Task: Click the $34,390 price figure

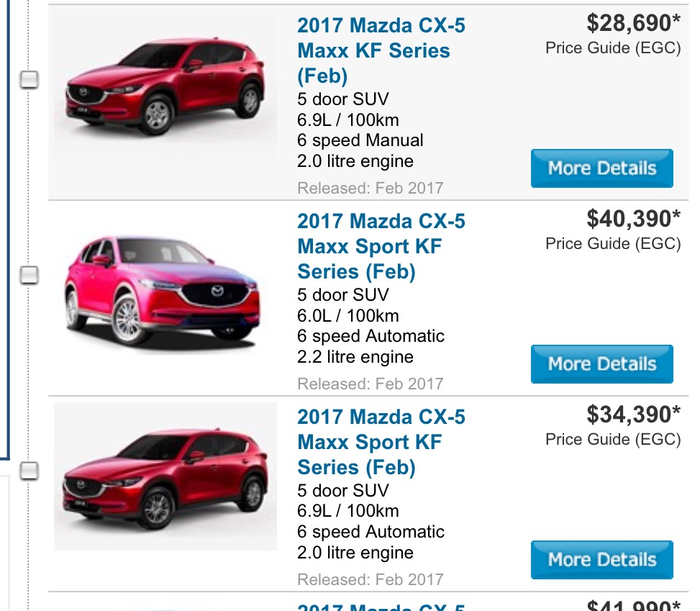Action: (632, 415)
